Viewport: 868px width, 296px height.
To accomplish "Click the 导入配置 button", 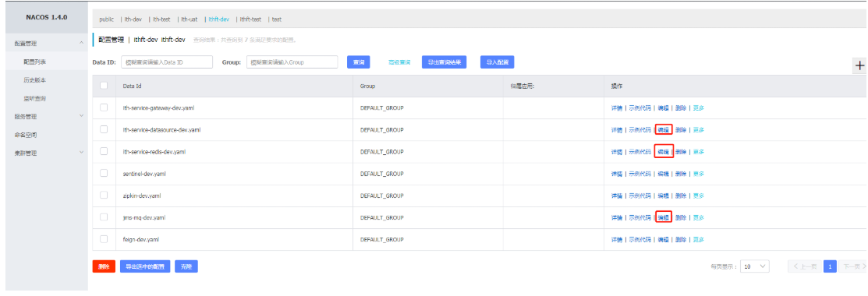I will click(x=497, y=62).
